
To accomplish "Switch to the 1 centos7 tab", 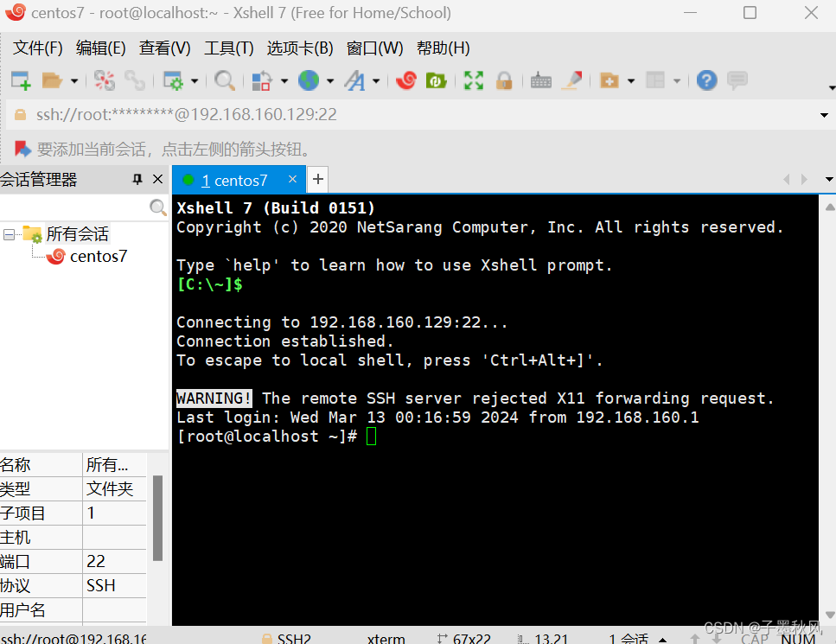I will click(234, 181).
